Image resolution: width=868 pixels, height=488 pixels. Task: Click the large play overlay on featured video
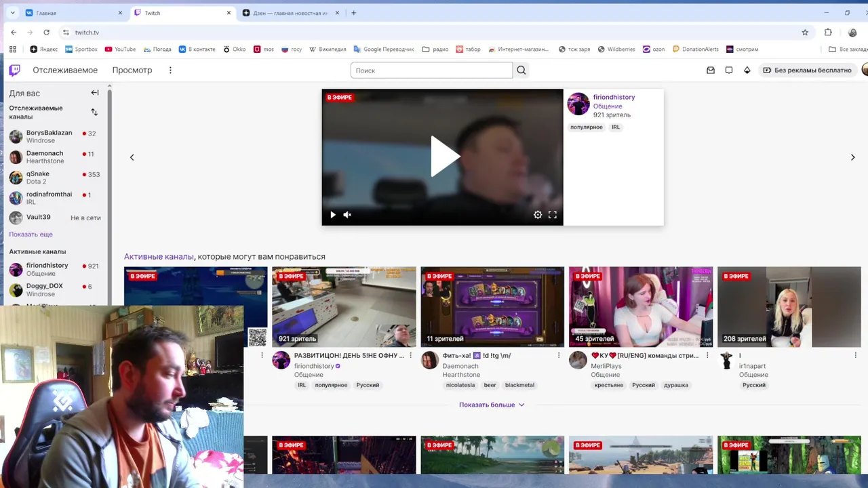(445, 157)
